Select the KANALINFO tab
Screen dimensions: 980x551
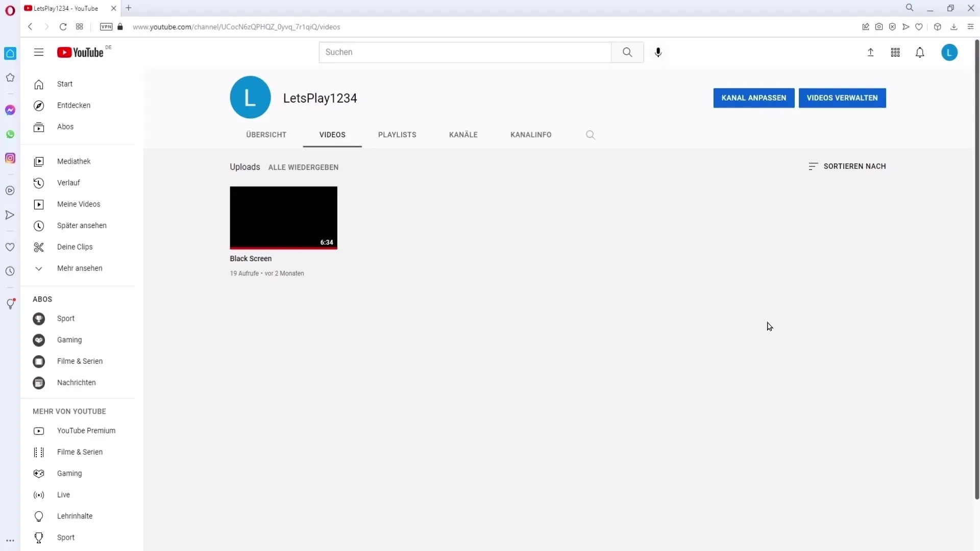point(531,135)
